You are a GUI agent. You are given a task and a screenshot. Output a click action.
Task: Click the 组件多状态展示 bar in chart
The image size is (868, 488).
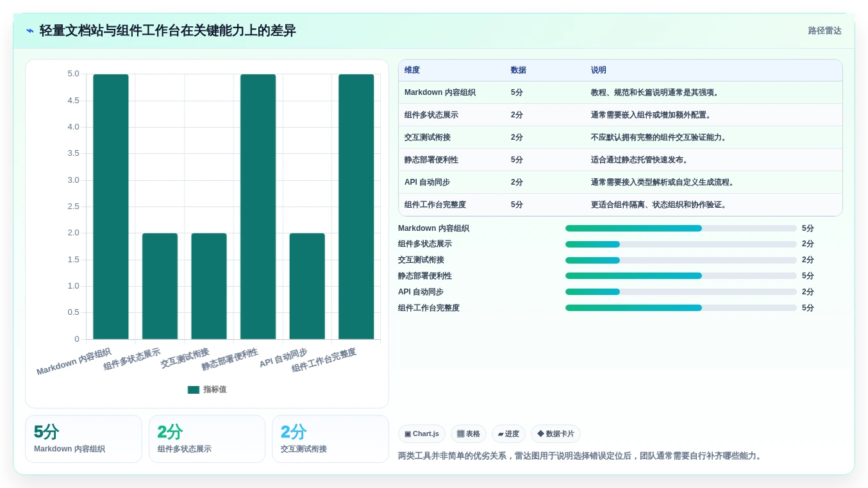tap(160, 286)
